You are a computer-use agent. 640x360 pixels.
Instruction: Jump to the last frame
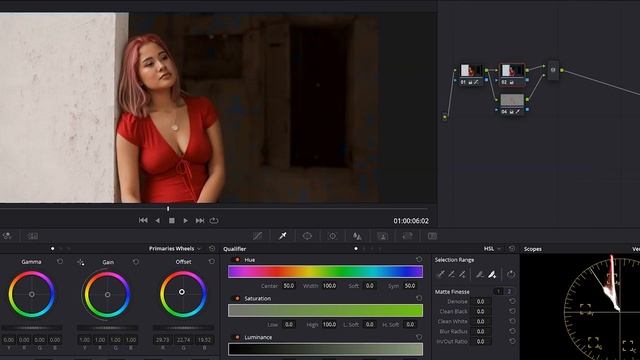click(x=200, y=220)
